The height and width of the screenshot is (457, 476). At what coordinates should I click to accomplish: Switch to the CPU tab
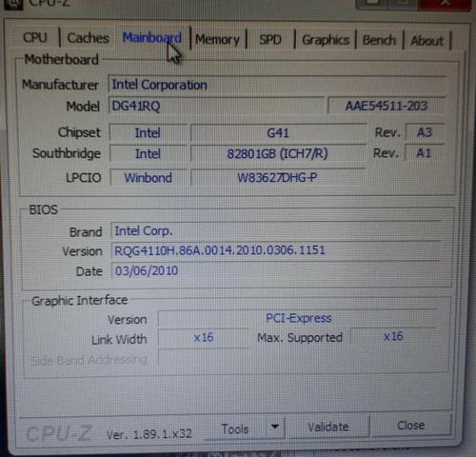tap(35, 38)
